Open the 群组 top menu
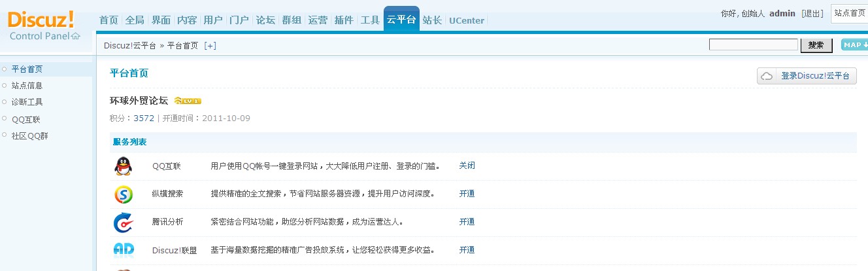The width and height of the screenshot is (868, 271). point(292,20)
